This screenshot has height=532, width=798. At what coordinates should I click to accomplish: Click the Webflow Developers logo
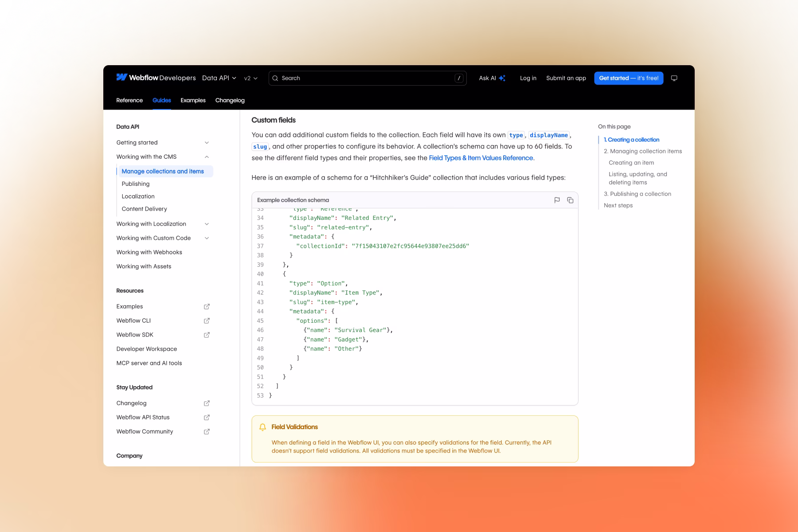pos(156,78)
